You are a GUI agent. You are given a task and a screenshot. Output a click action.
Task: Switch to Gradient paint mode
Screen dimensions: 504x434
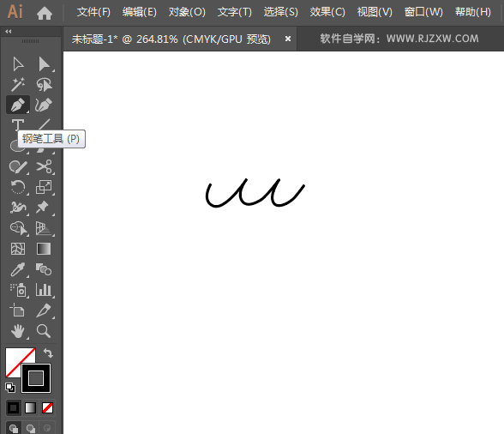[x=30, y=408]
